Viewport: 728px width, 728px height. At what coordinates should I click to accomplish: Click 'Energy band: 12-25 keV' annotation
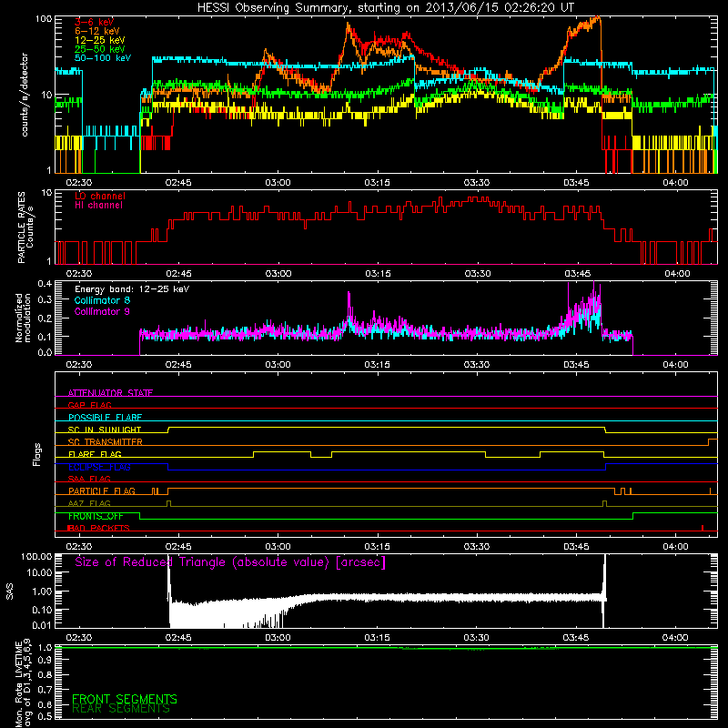click(132, 289)
